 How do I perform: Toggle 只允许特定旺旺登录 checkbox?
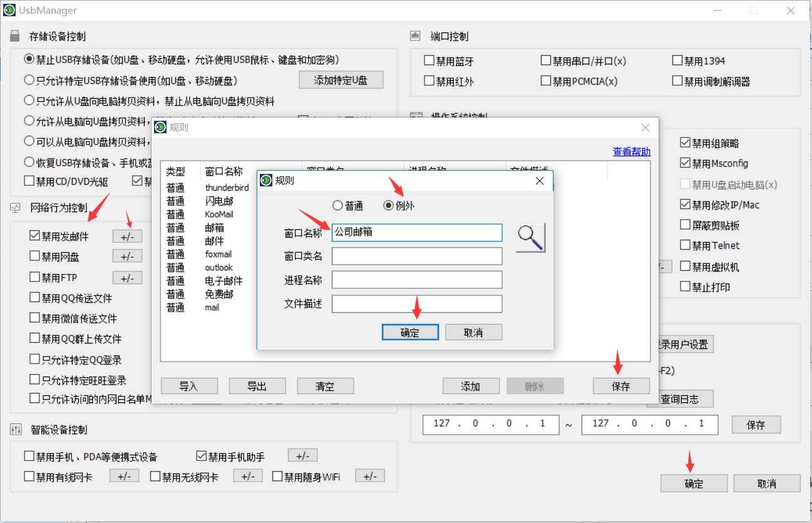35,380
